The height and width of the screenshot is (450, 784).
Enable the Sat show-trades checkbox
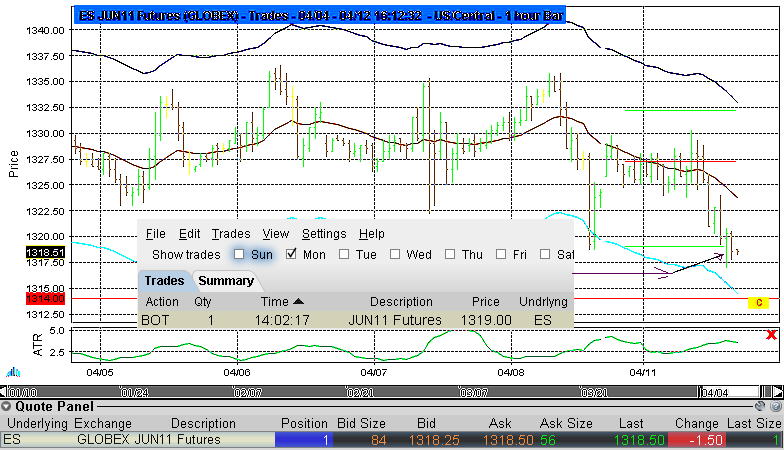click(x=545, y=254)
